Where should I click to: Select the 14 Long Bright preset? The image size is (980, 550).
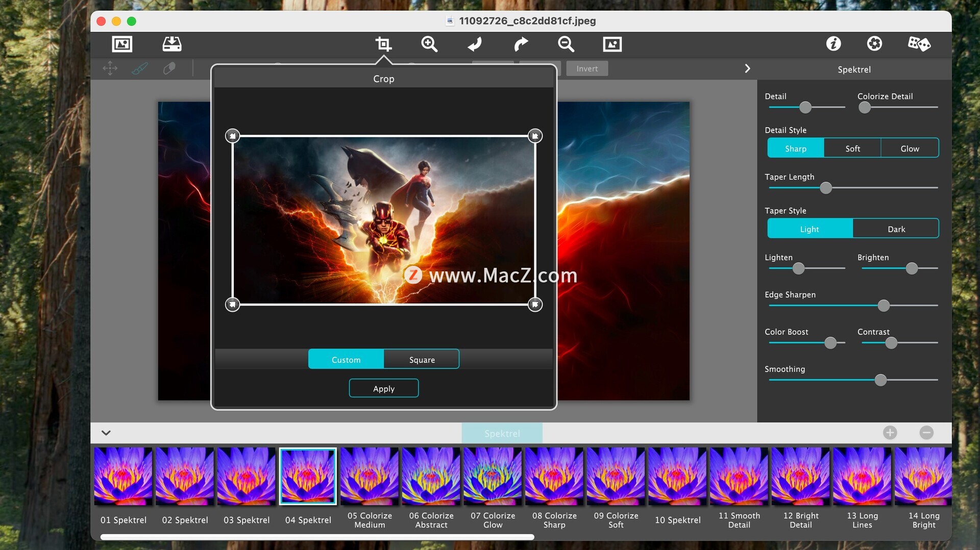click(923, 476)
